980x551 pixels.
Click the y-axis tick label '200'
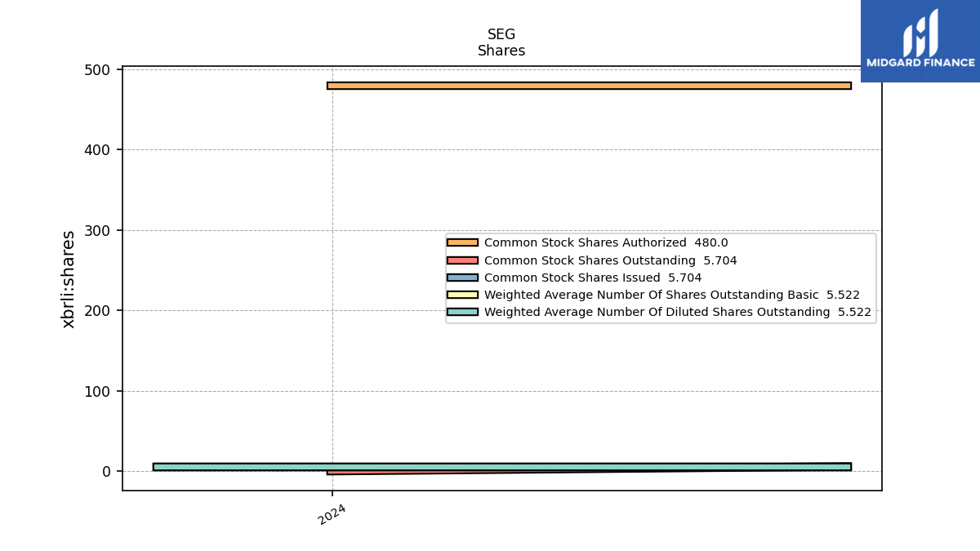pyautogui.click(x=97, y=311)
